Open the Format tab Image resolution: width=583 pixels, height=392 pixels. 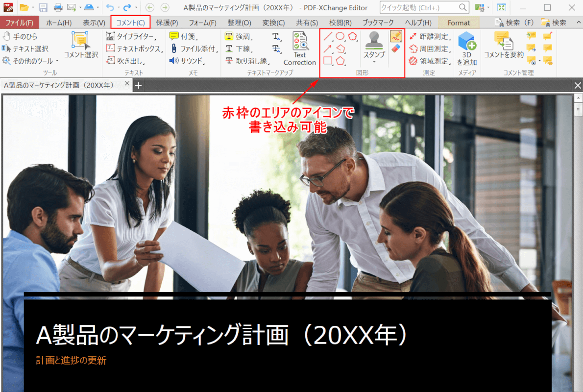(x=459, y=23)
